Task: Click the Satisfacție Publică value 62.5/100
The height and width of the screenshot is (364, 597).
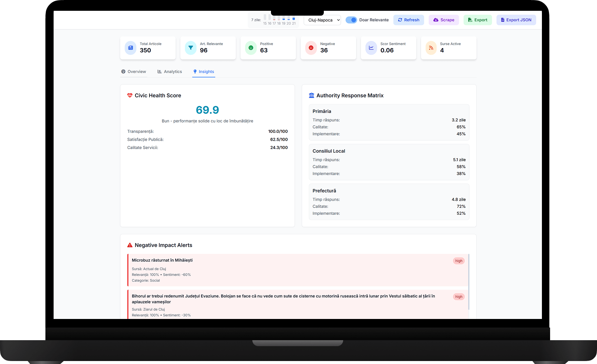Action: [279, 140]
